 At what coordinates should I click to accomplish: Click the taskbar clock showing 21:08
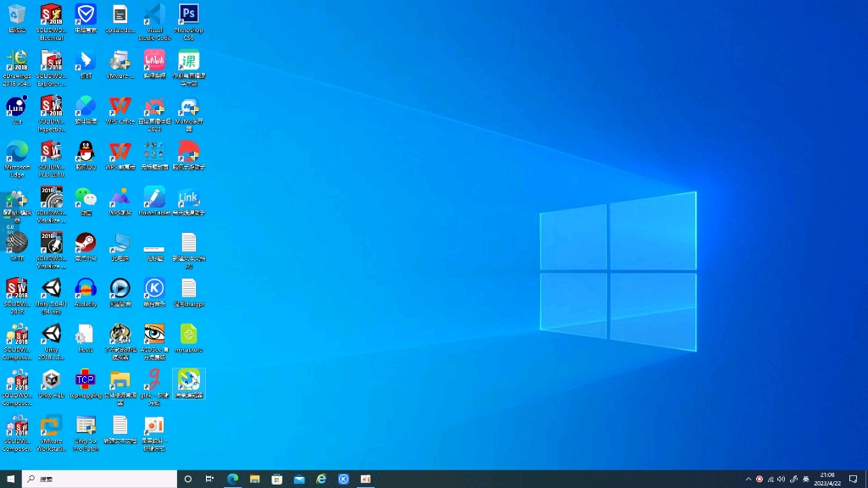tap(826, 479)
